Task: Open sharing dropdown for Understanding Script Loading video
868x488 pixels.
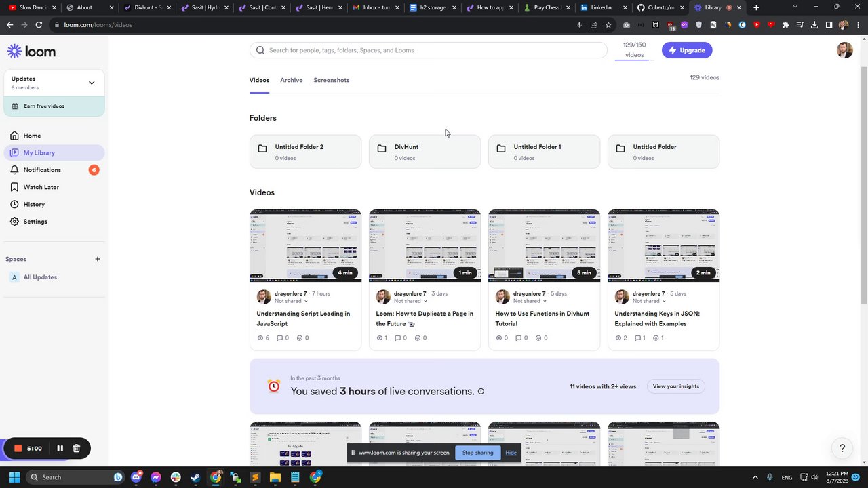Action: (x=291, y=301)
